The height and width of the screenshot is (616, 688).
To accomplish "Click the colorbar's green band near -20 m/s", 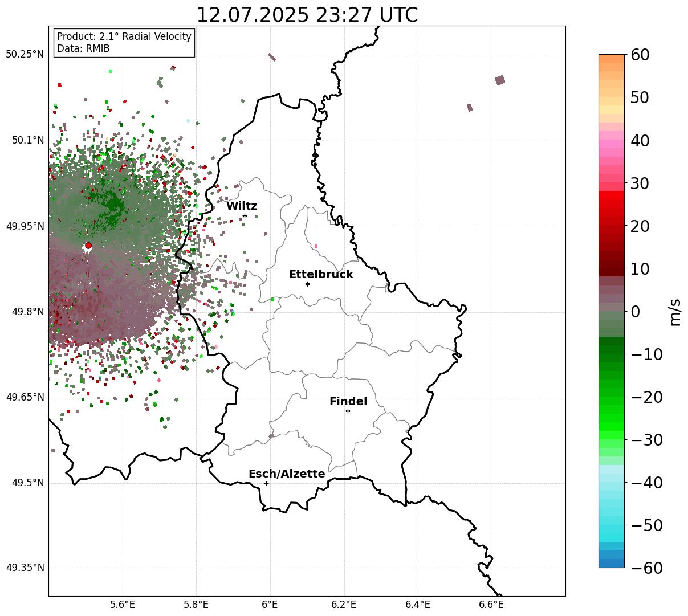I will tap(612, 397).
